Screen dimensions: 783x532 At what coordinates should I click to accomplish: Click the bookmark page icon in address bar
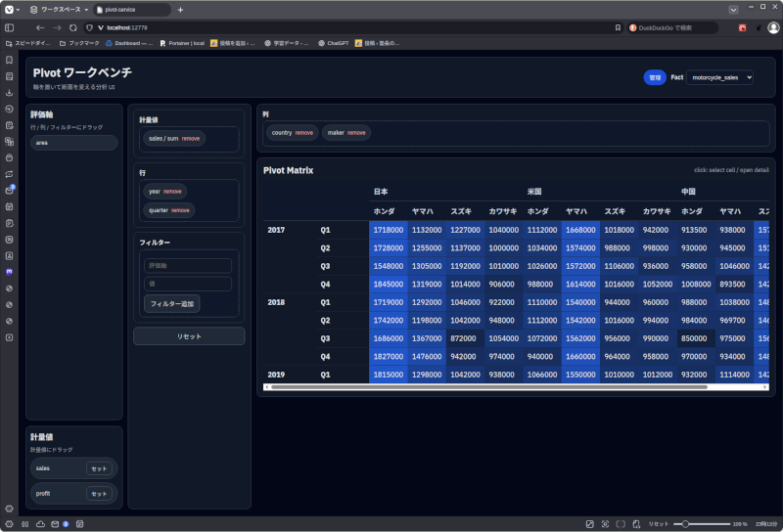(617, 27)
